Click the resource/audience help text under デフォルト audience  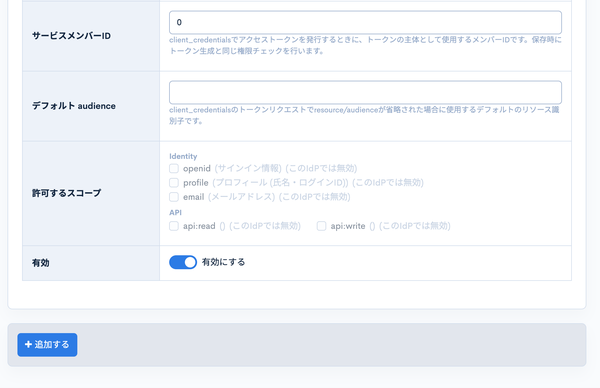(365, 115)
